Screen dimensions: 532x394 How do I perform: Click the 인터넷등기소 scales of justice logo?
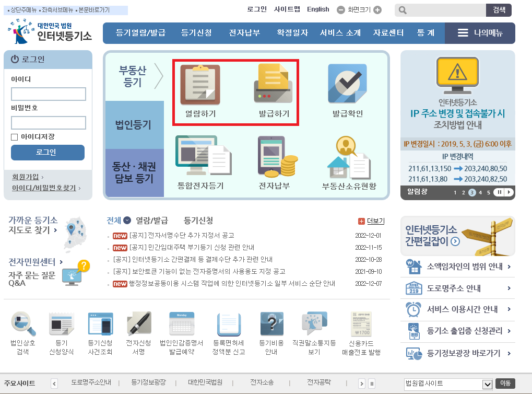(x=21, y=31)
